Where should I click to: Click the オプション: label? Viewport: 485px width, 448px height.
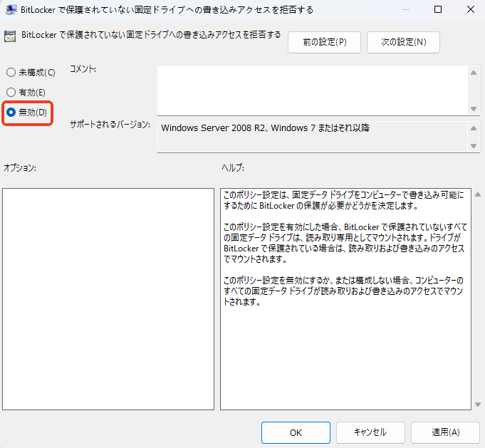[x=20, y=167]
